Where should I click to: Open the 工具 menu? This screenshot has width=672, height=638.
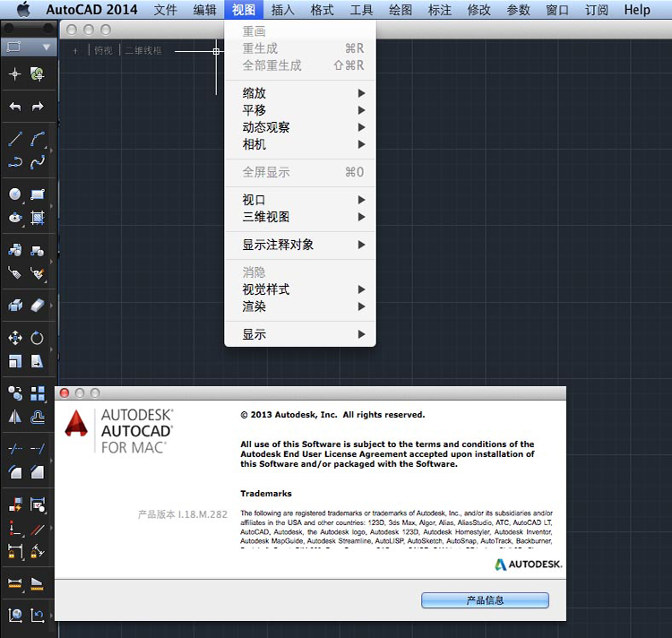361,10
